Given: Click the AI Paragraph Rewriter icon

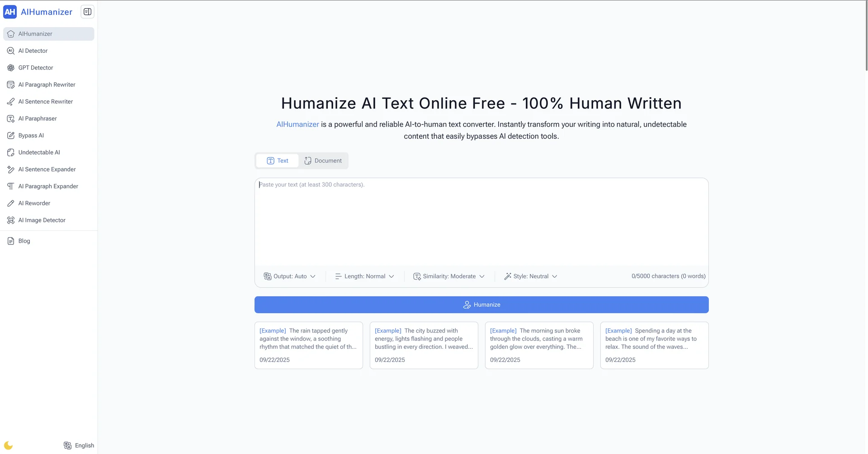Looking at the screenshot, I should pyautogui.click(x=11, y=84).
